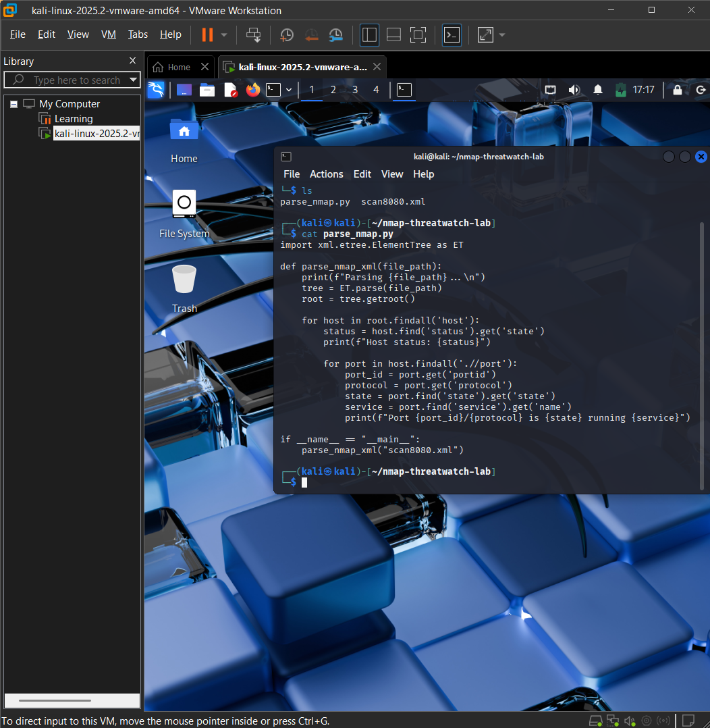Open the terminal Edit menu

362,174
